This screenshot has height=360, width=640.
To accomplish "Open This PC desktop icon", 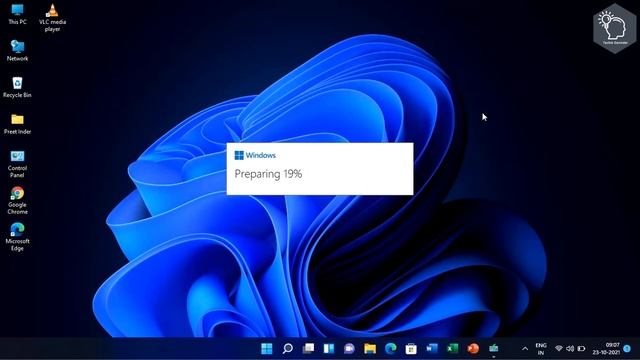I will (x=17, y=14).
